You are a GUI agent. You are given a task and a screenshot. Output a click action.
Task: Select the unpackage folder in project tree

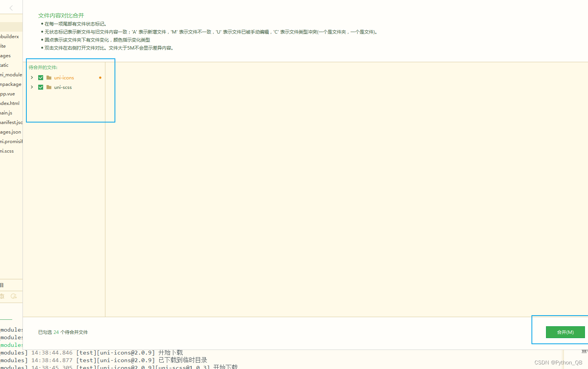point(11,84)
